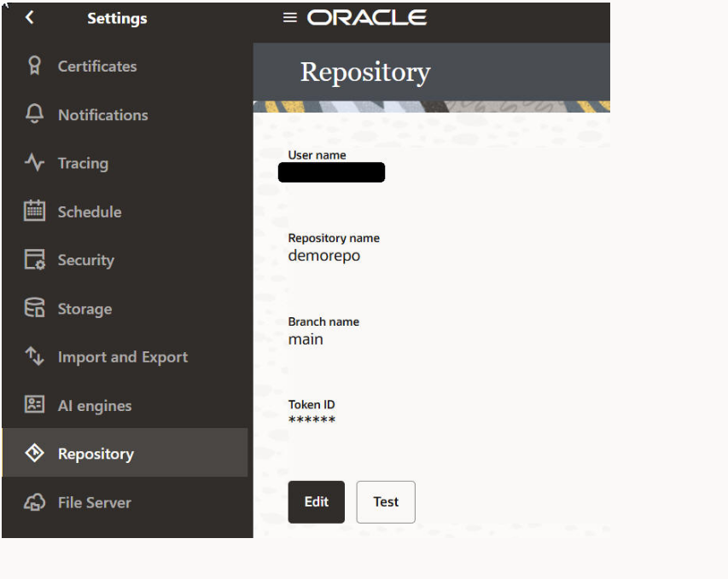Open the hamburger navigation menu

pos(288,15)
